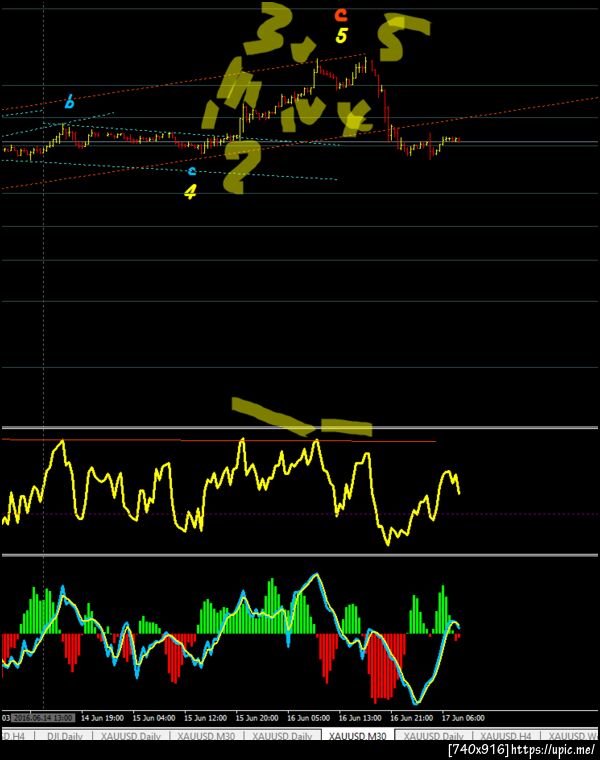Open XAUUSD.Daily tab right of DJI.Daily
Screen dimensions: 600x760
pyautogui.click(x=130, y=736)
